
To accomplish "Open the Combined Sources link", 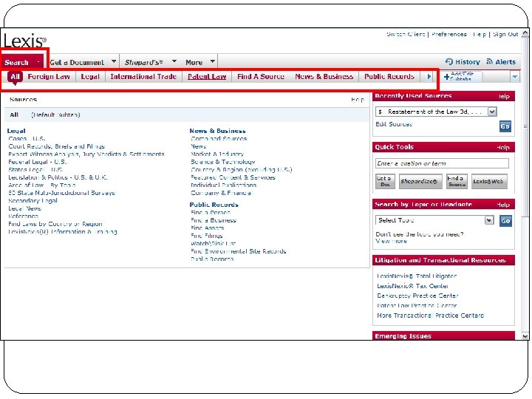I will click(219, 138).
